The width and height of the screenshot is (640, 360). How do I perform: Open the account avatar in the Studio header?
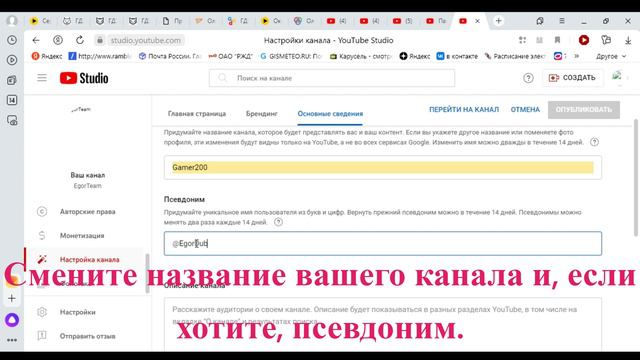pyautogui.click(x=617, y=76)
